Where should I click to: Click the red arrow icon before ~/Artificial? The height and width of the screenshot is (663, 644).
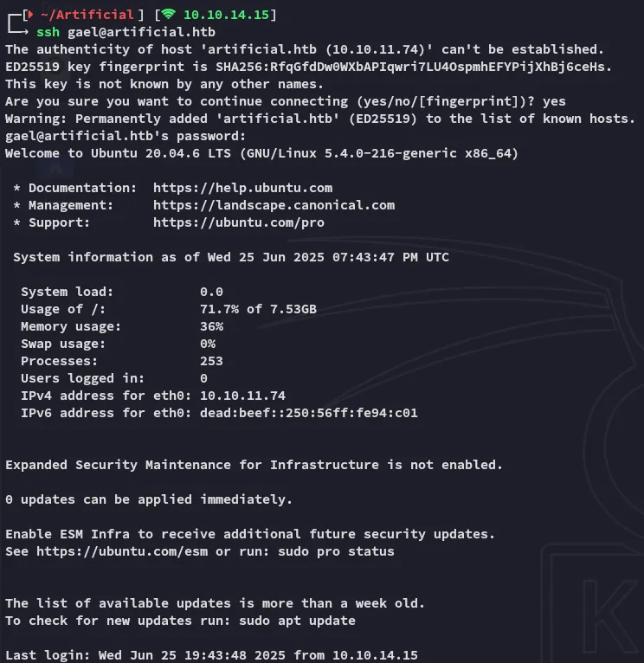coord(29,15)
